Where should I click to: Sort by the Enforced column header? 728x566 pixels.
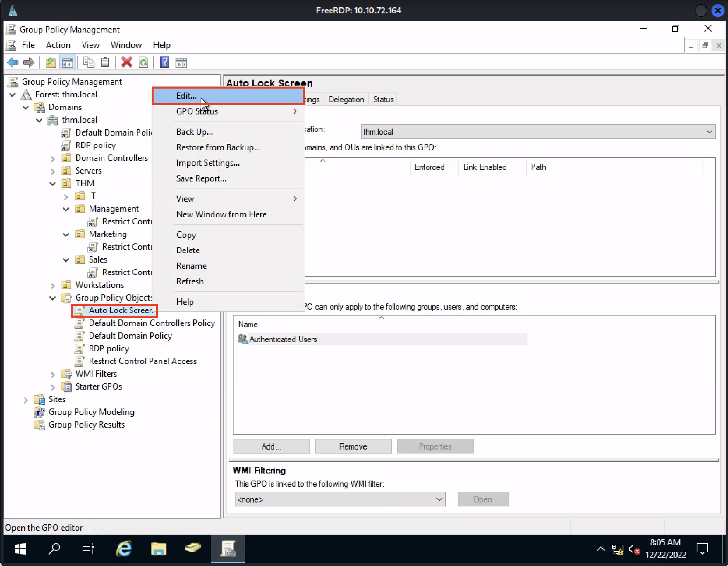click(x=434, y=167)
